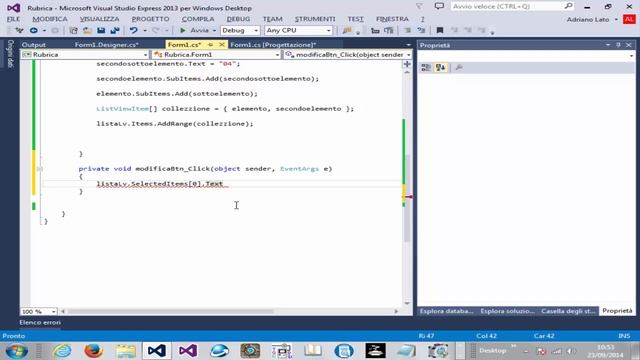Click the vertical editor scrollbar thumb
This screenshot has width=640, height=360.
tap(407, 198)
